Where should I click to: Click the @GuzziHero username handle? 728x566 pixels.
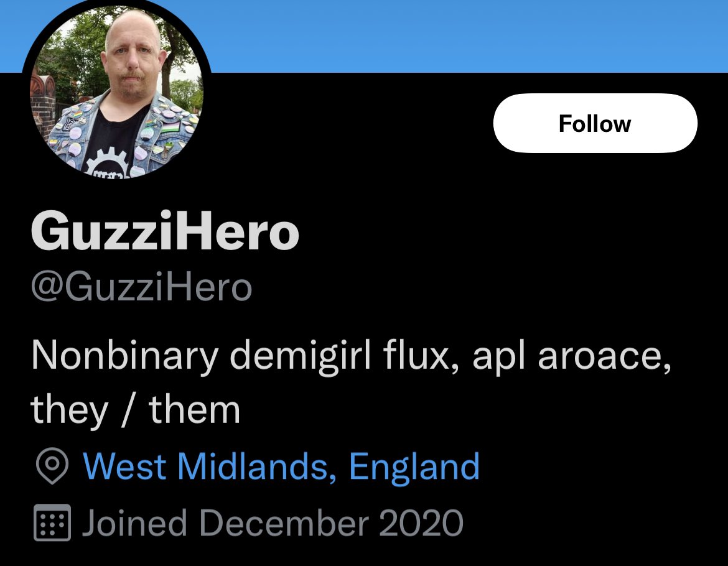click(x=142, y=287)
